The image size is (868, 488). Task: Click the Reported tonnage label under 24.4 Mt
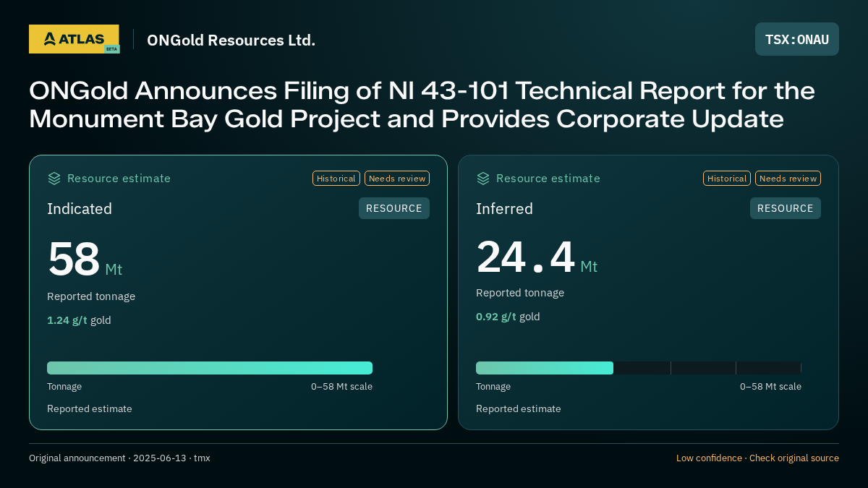520,293
